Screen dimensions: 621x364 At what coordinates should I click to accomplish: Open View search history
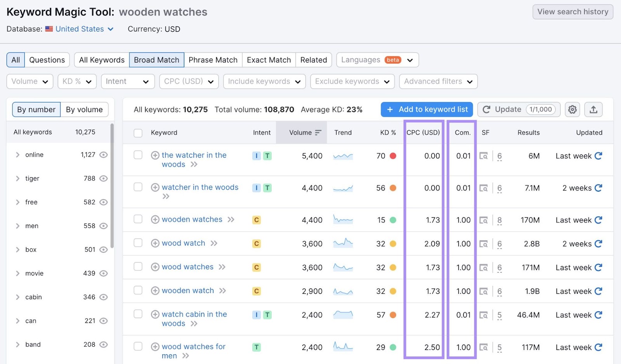572,12
